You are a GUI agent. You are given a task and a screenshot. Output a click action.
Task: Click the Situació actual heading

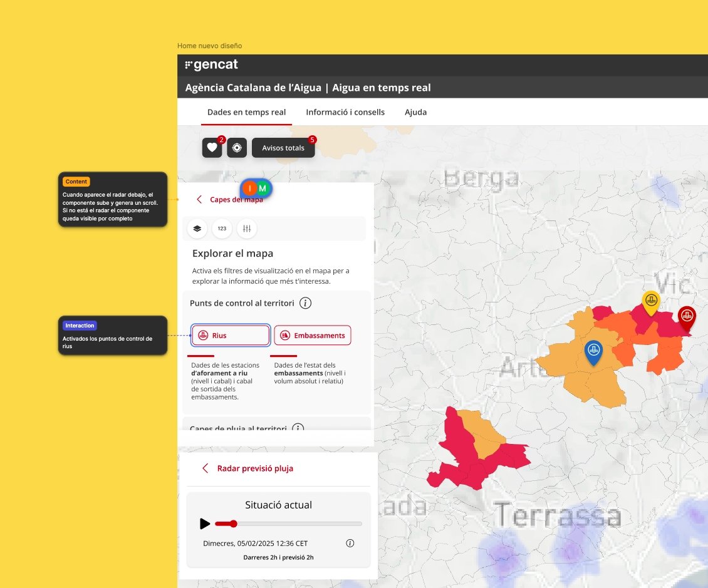(x=279, y=505)
